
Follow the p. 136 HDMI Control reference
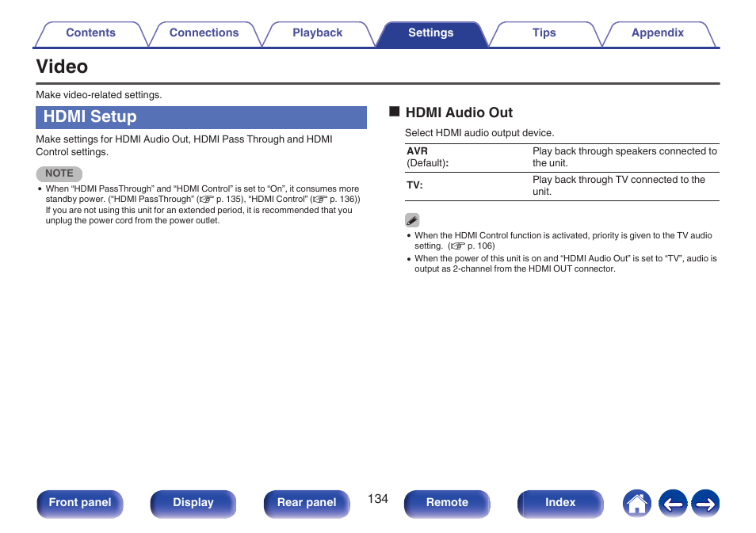pos(334,200)
